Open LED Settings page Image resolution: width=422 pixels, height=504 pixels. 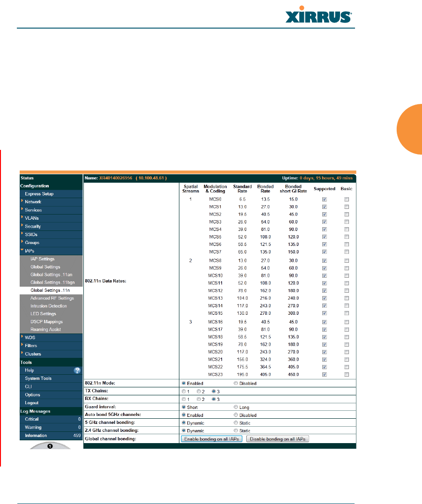43,314
